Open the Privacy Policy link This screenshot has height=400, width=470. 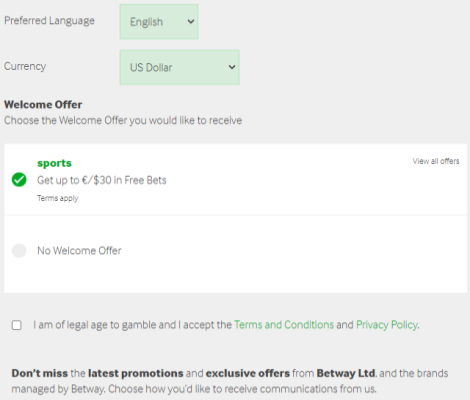[387, 325]
